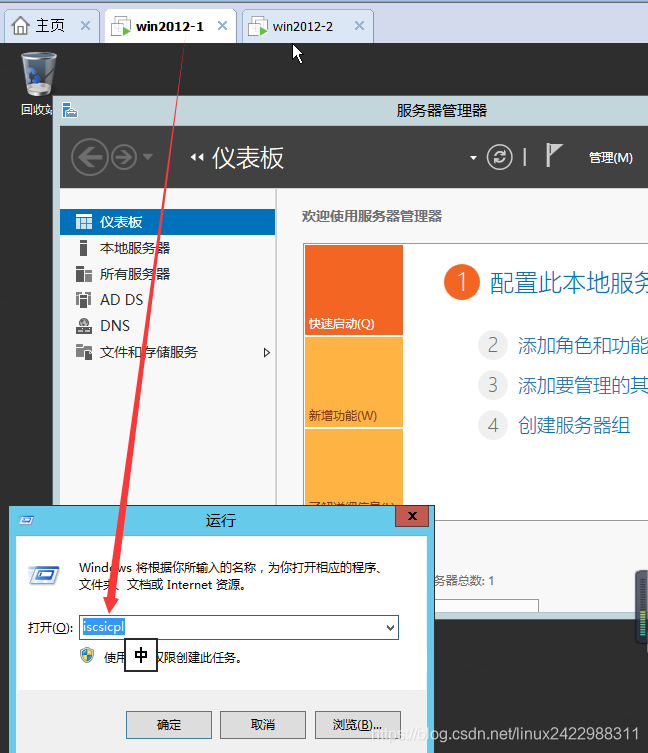Open the 管理(M) menu
The width and height of the screenshot is (648, 753).
pos(611,158)
